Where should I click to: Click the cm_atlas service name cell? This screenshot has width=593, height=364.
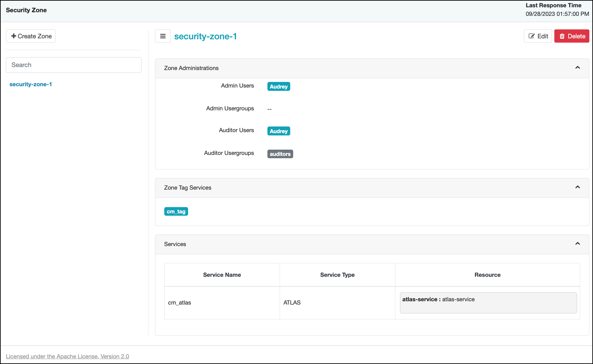(x=179, y=303)
